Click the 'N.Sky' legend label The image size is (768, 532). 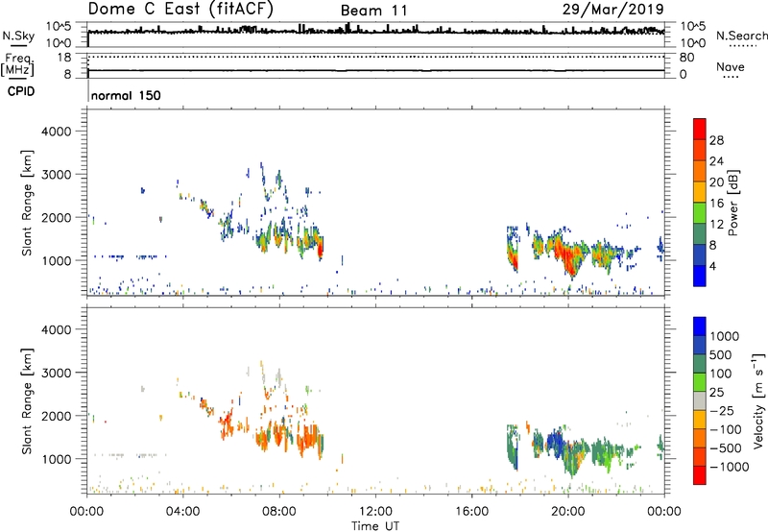pyautogui.click(x=18, y=36)
